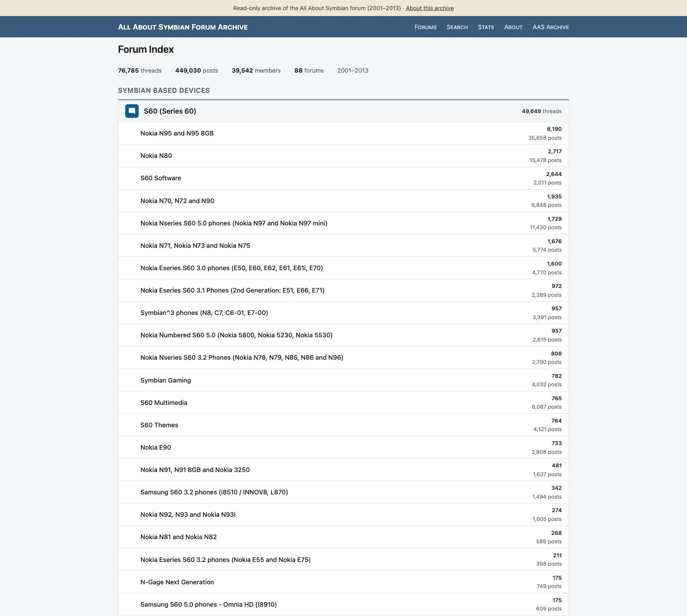Go to the Stats page
The height and width of the screenshot is (616, 687).
(486, 27)
